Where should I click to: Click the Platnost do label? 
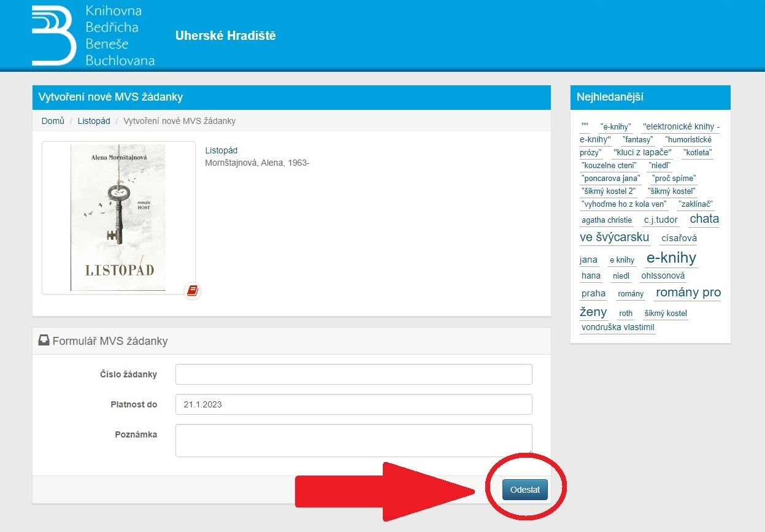[x=134, y=404]
